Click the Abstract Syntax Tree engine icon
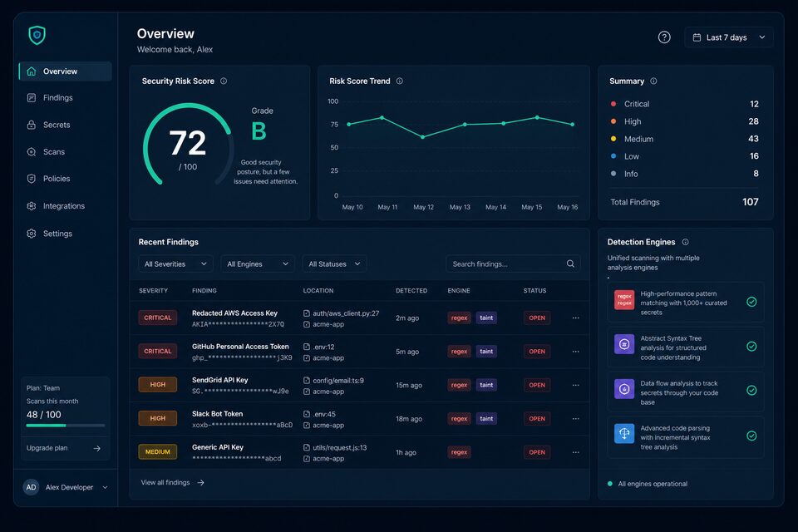The height and width of the screenshot is (532, 798). point(624,344)
